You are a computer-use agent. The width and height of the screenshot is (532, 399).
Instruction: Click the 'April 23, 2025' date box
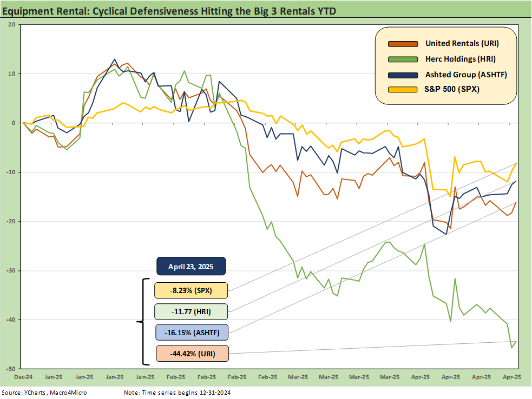191,267
